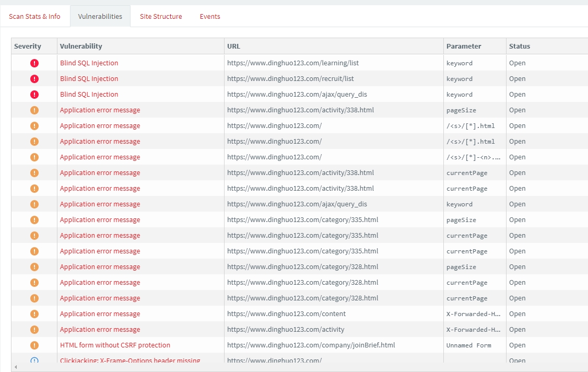Click orange severity icon for ajax/query_dis error row

click(x=34, y=204)
